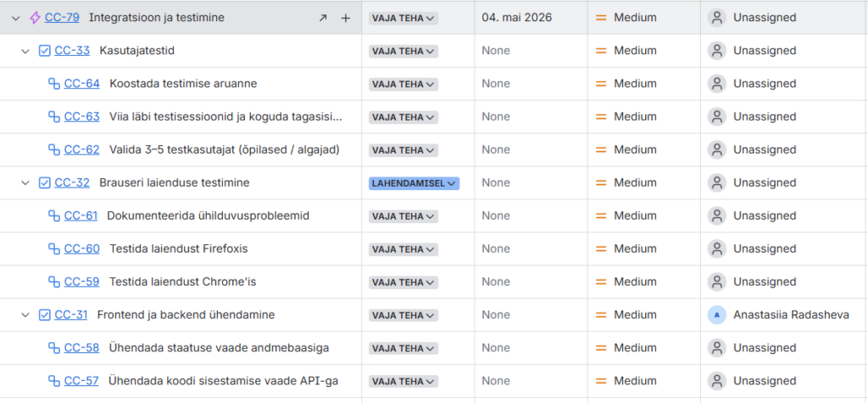Open the VAJA TEHA status dropdown for CC-63
Viewport: 868px width, 403px height.
[x=403, y=117]
